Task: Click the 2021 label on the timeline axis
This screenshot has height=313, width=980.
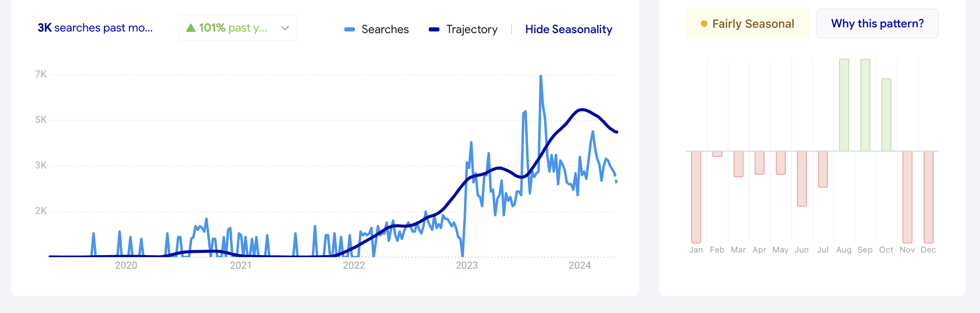Action: [241, 265]
